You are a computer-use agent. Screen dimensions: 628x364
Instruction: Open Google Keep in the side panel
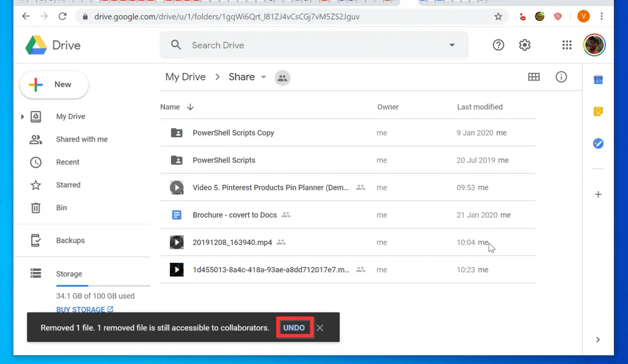(598, 112)
